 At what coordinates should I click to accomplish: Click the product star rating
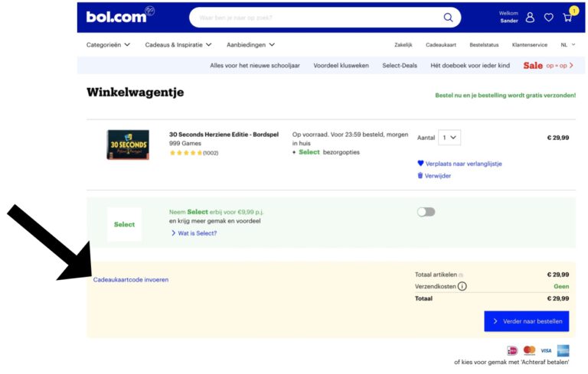(185, 153)
